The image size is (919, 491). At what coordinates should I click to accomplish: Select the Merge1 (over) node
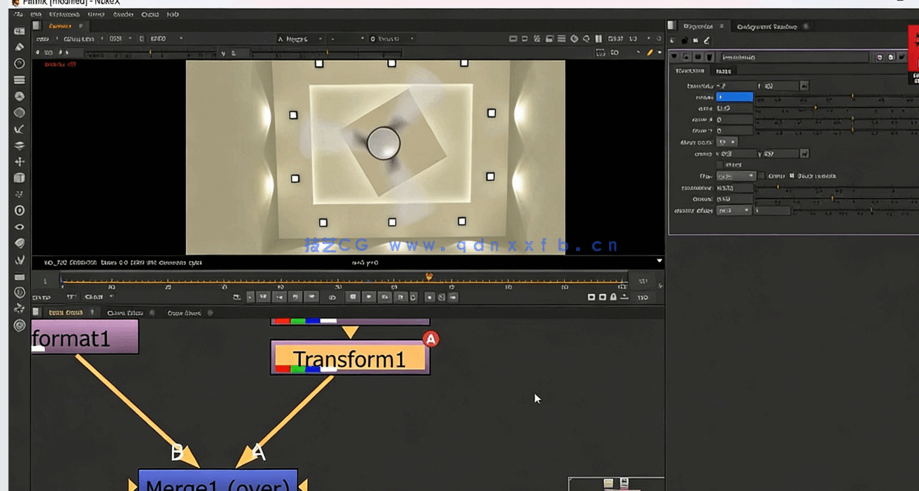coord(218,483)
